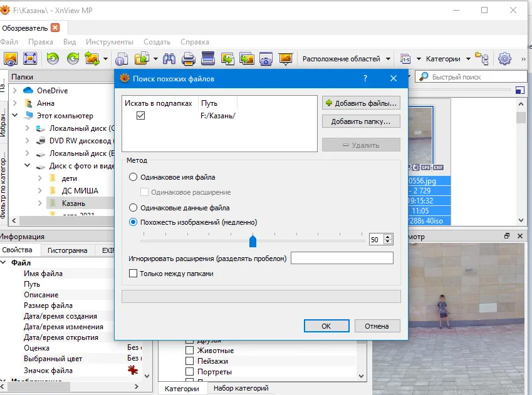Increase similarity value with up arrow

(x=388, y=237)
